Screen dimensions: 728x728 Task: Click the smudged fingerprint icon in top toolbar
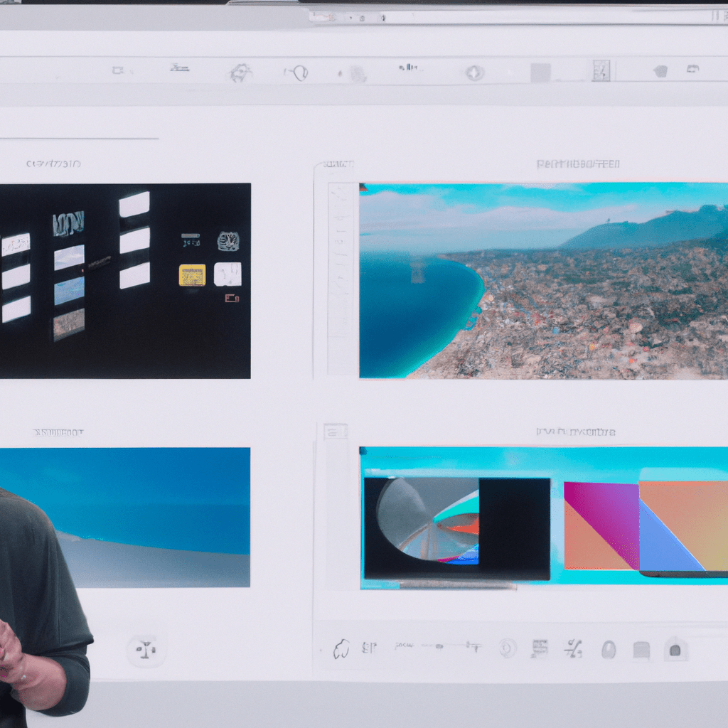pos(358,74)
